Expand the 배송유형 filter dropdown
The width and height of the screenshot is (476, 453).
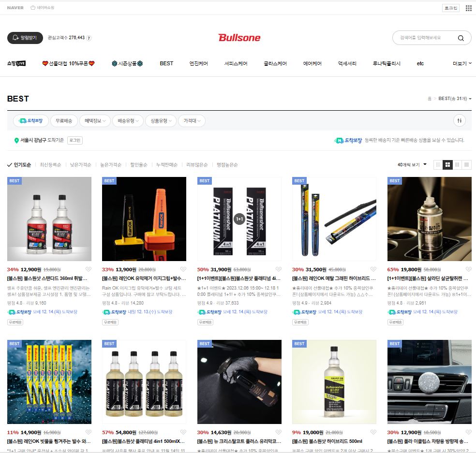pyautogui.click(x=128, y=121)
